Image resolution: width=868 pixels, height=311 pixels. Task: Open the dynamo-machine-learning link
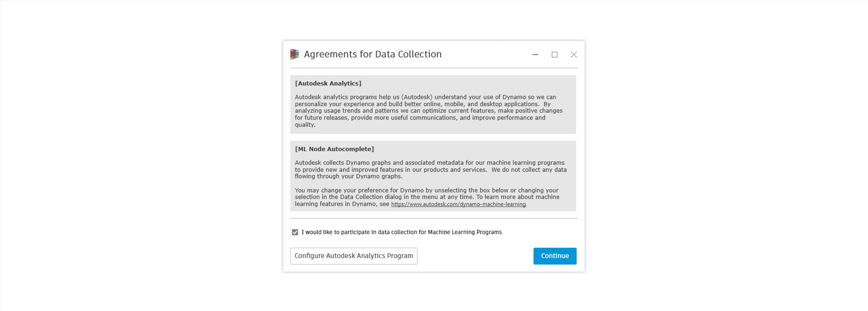[458, 204]
